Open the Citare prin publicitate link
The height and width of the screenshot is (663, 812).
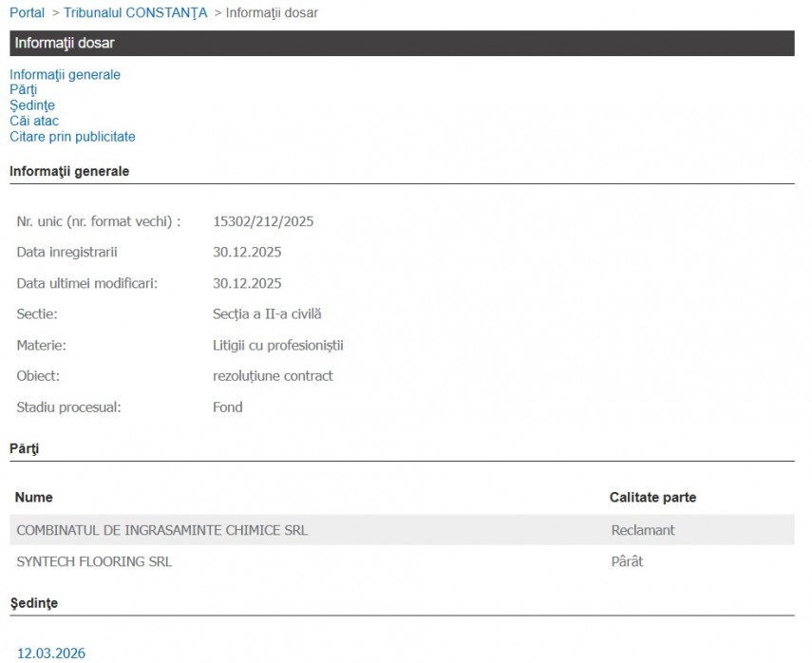click(72, 136)
